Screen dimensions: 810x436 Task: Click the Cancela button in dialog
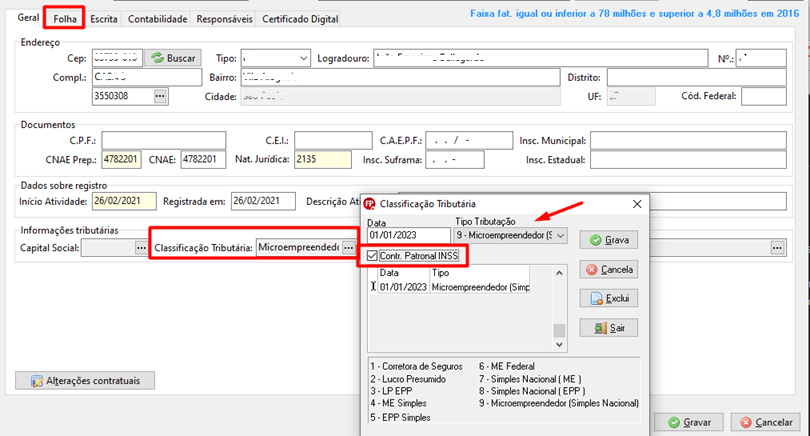(609, 269)
